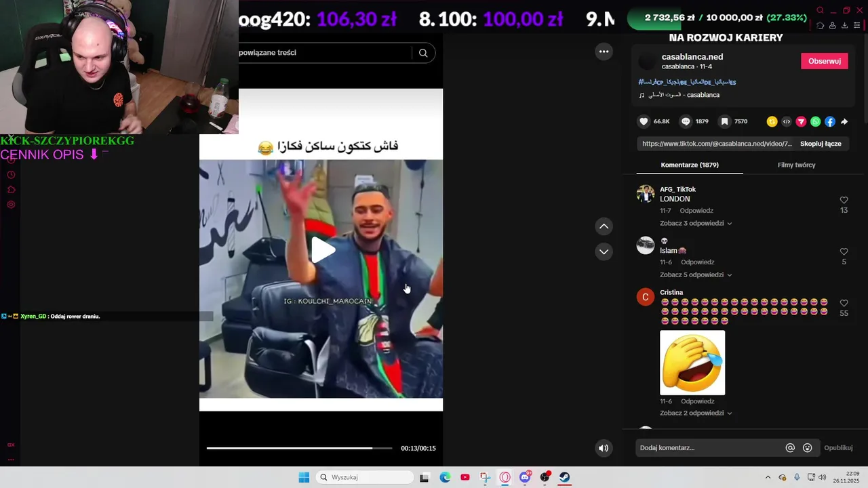
Task: Open the hashtag link under username
Action: point(687,82)
